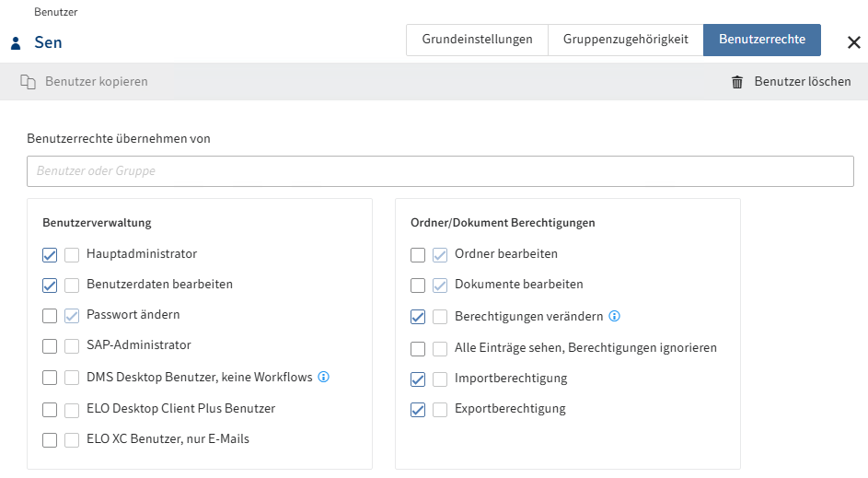Check the first Ordner bearbeiten checkbox
This screenshot has width=868, height=478.
click(x=418, y=255)
